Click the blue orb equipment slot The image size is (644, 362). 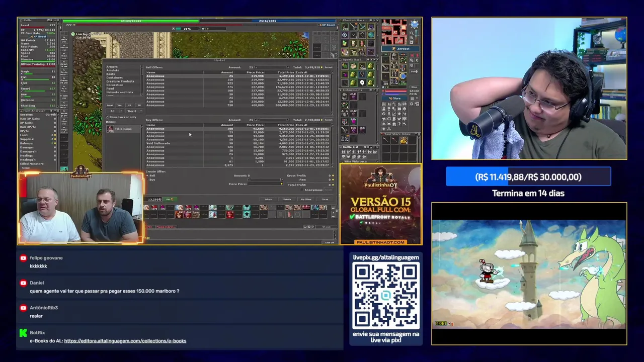point(403,76)
